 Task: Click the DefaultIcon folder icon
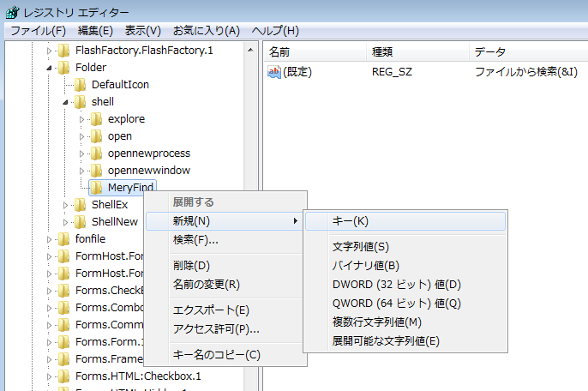coord(80,85)
